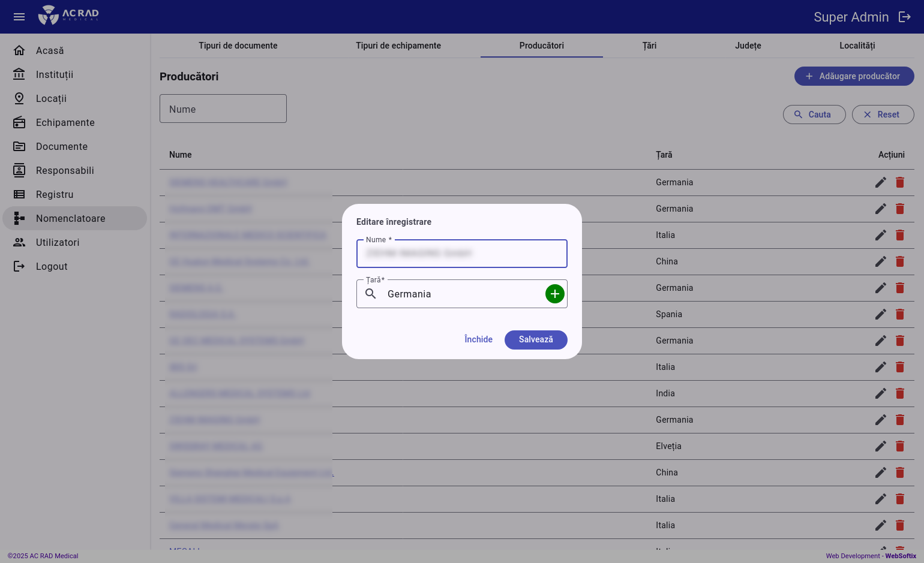Open the Tipuri de echipamente tab
This screenshot has height=563, width=924.
398,46
